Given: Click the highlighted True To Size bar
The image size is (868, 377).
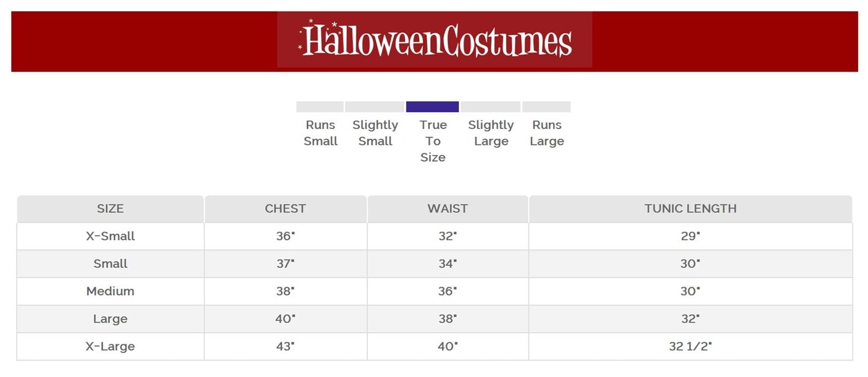Looking at the screenshot, I should pyautogui.click(x=432, y=107).
